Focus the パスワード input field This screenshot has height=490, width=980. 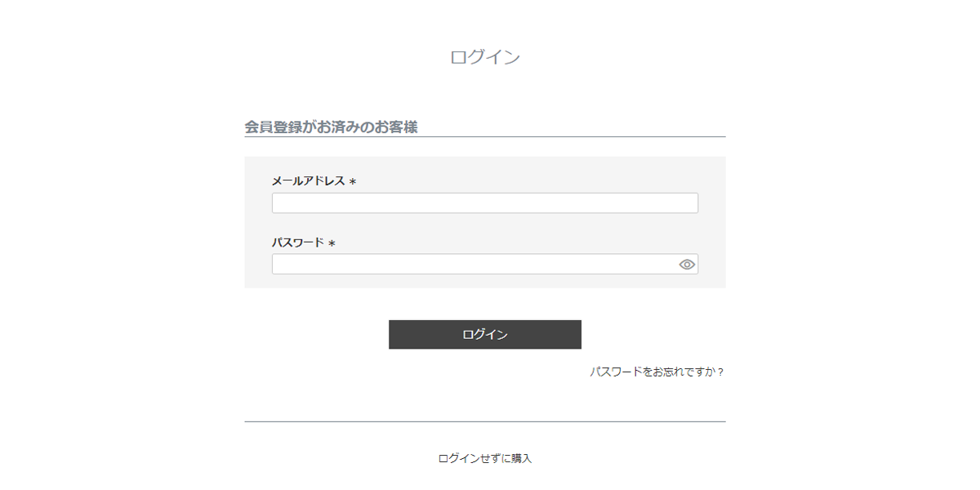pos(485,265)
